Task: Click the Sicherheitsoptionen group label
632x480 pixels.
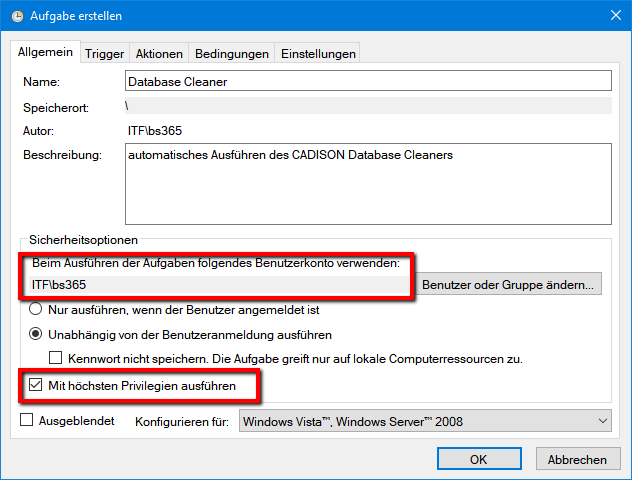Action: pos(83,240)
